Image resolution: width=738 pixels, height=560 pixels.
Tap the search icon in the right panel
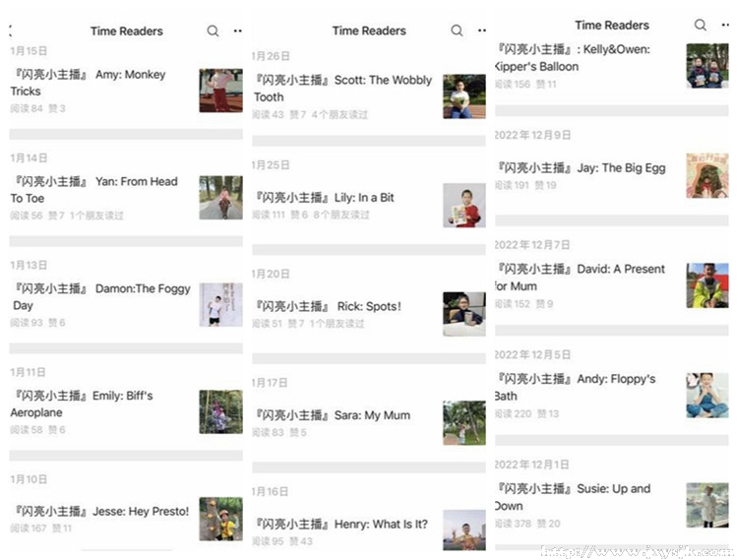(701, 25)
